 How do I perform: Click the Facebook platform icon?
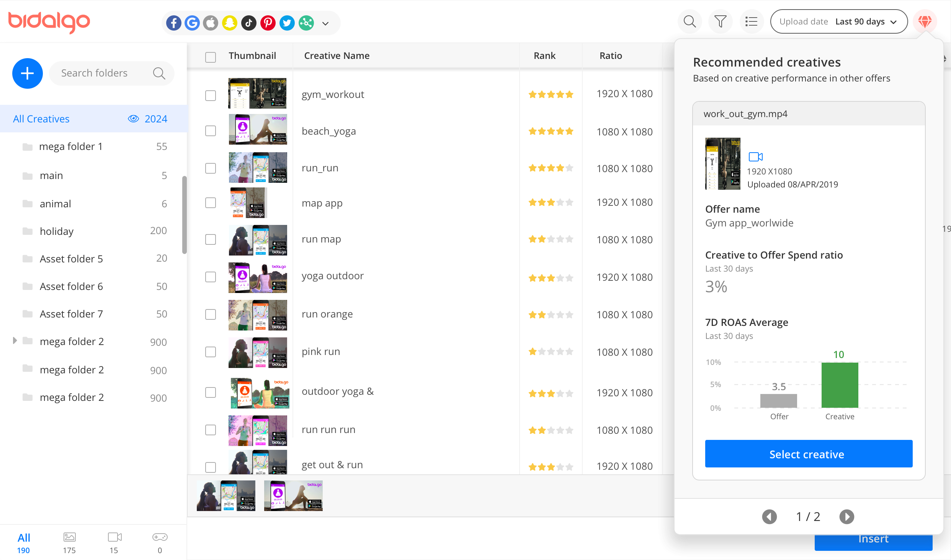point(174,23)
